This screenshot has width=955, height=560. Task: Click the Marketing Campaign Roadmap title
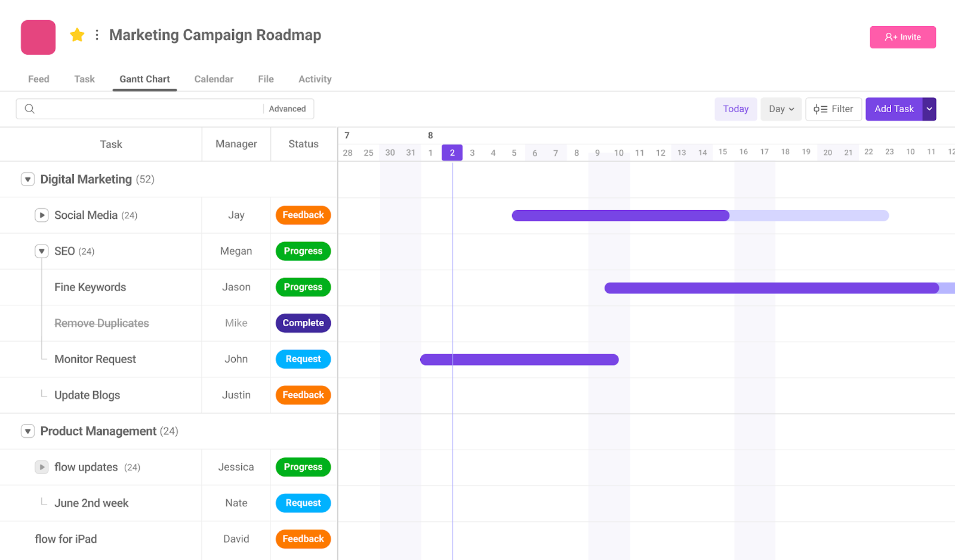[215, 35]
